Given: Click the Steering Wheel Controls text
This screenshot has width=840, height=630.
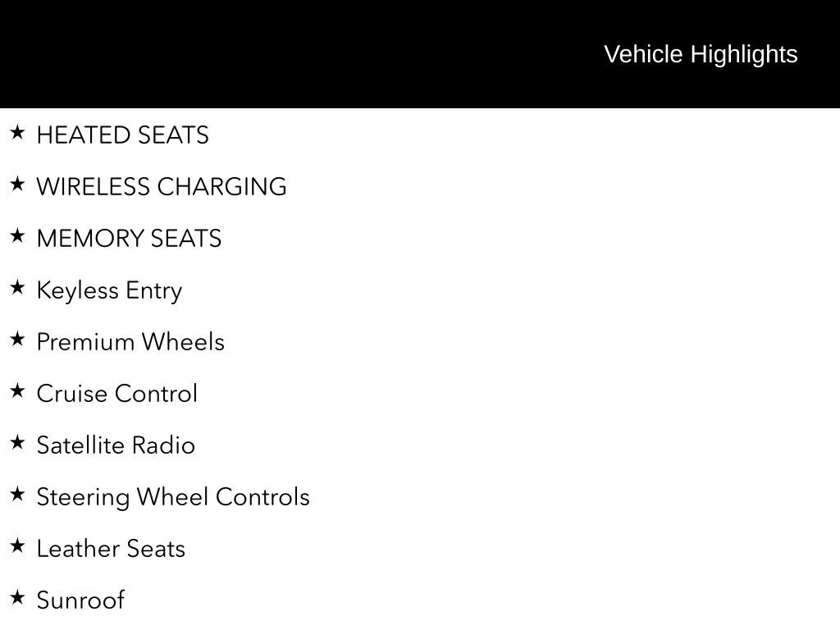Looking at the screenshot, I should pyautogui.click(x=173, y=497).
